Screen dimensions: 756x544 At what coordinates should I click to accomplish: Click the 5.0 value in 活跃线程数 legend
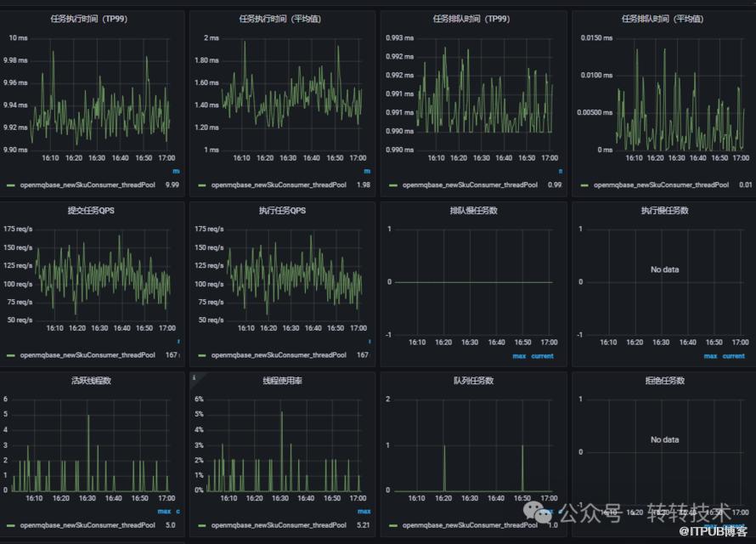pos(171,525)
